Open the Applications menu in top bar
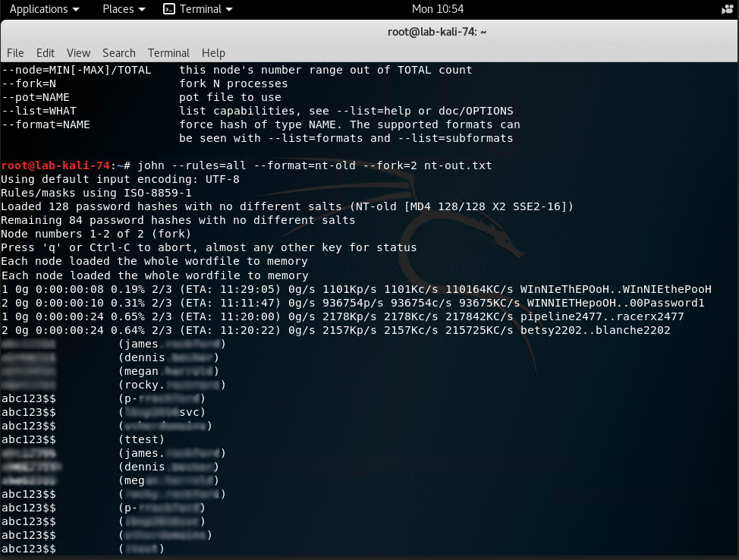Screen dimensions: 739x560 click(x=44, y=9)
